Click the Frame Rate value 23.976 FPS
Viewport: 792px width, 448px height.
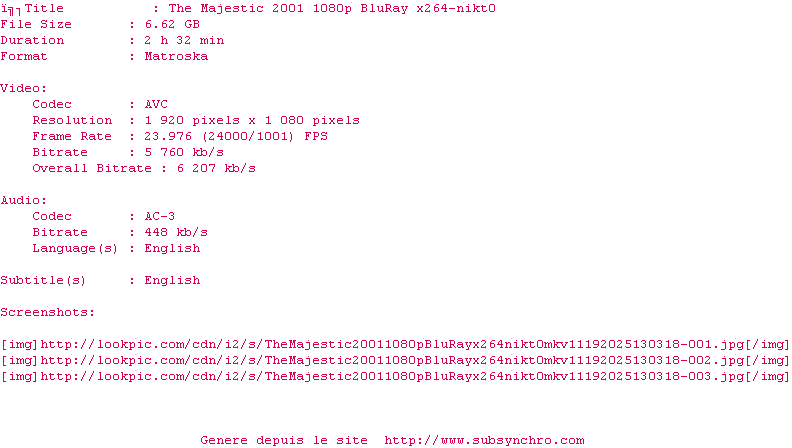coord(236,136)
